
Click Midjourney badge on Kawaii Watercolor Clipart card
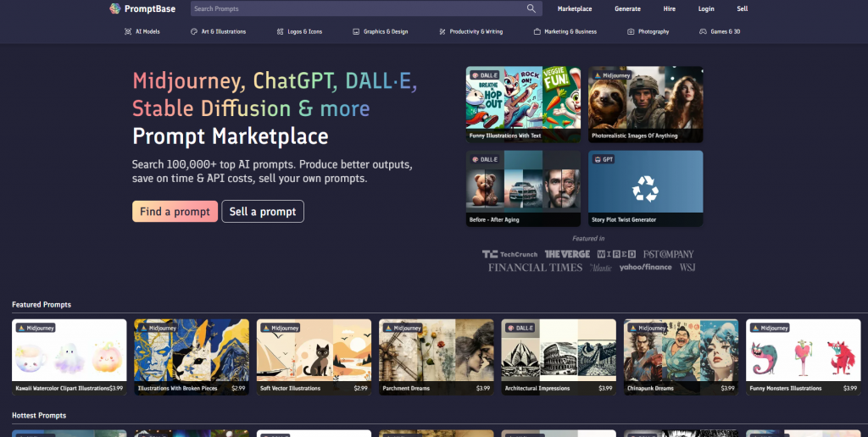click(36, 328)
